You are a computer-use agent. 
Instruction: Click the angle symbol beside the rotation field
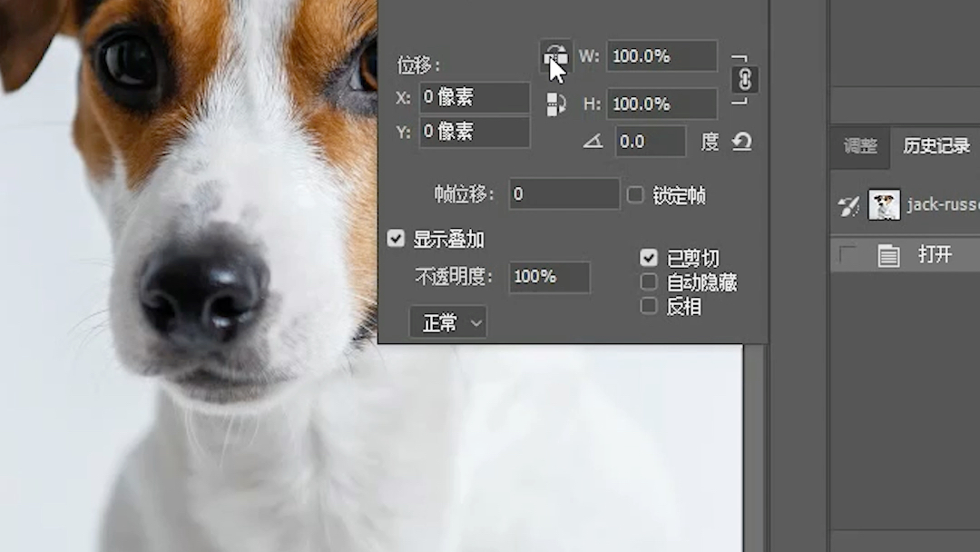click(x=593, y=142)
